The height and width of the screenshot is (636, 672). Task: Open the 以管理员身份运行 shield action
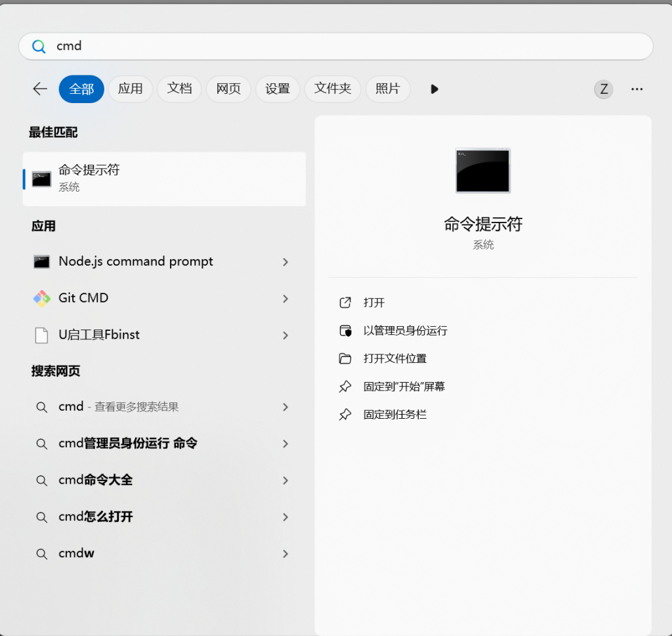tap(406, 331)
